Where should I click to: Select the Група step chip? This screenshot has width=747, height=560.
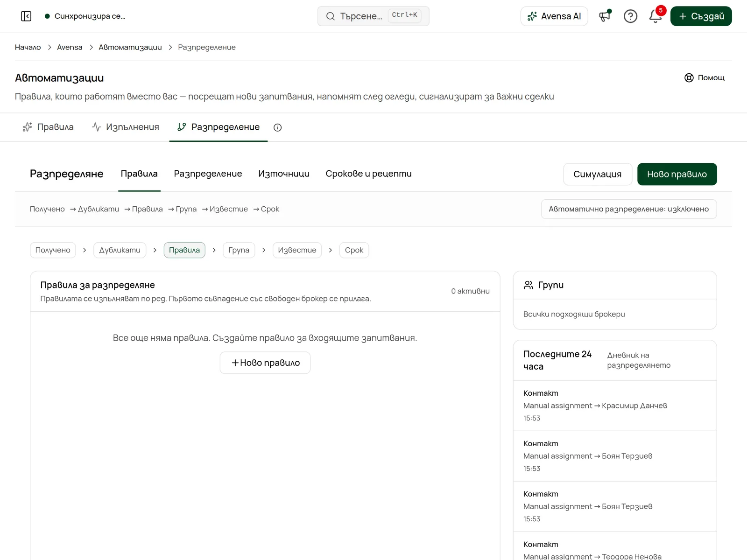[239, 250]
